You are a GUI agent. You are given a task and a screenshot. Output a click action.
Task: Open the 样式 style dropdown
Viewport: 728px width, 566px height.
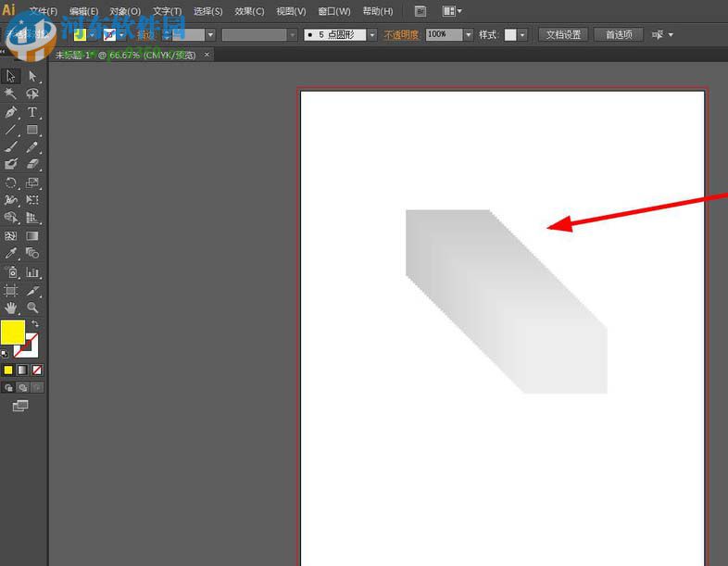[x=522, y=34]
